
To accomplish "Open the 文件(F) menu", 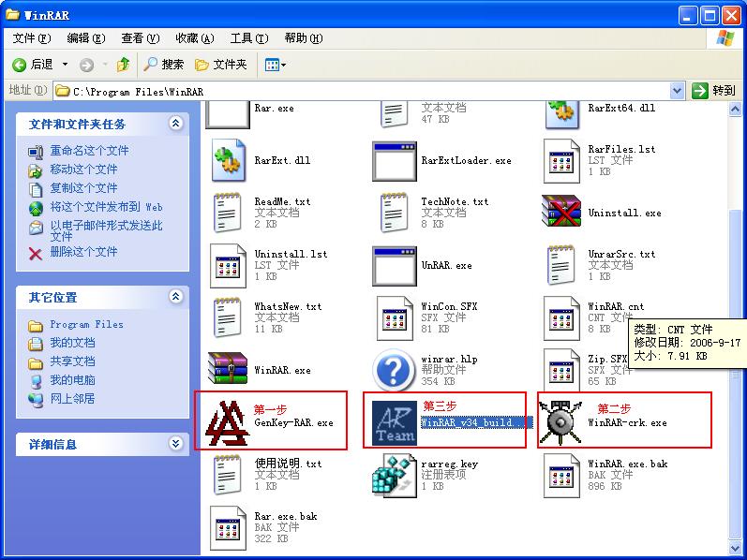I will tap(32, 38).
